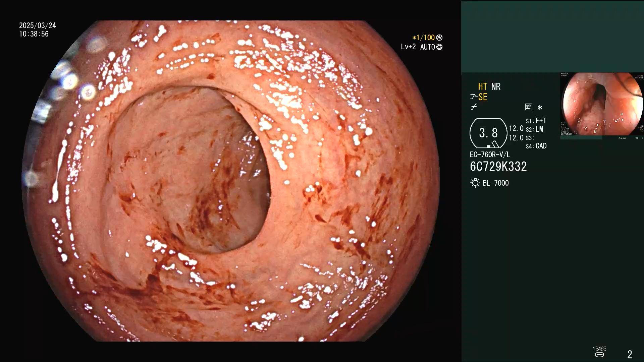Click the S1: F+T switch assignment
644x362 pixels.
pos(536,121)
